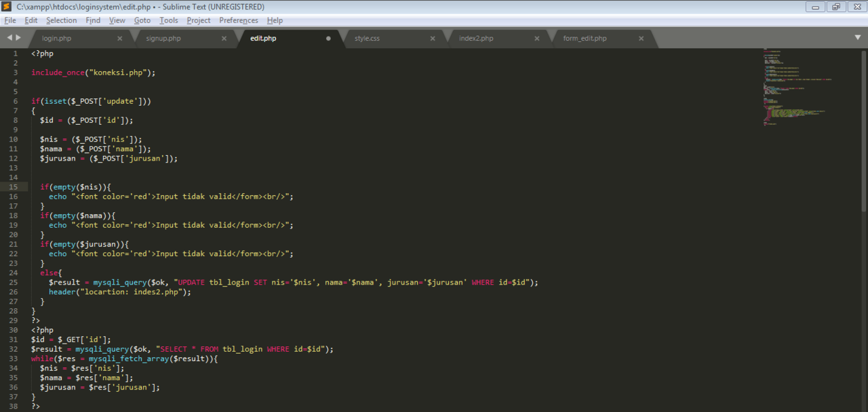
Task: Open the Project menu
Action: tap(199, 20)
